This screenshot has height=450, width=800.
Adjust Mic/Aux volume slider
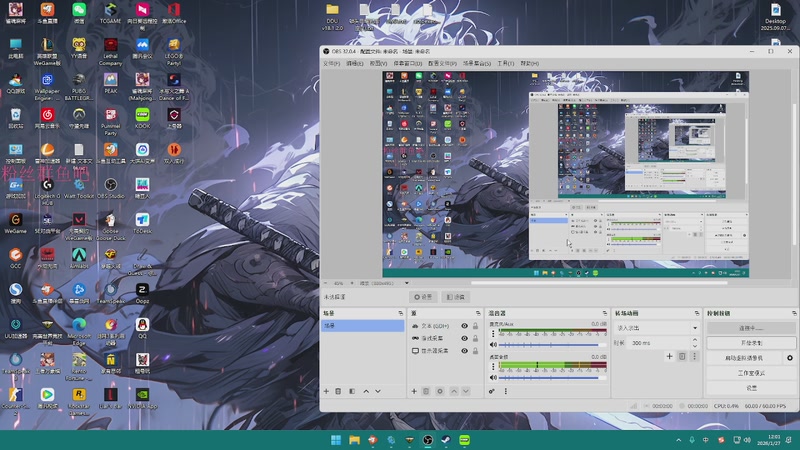click(553, 345)
